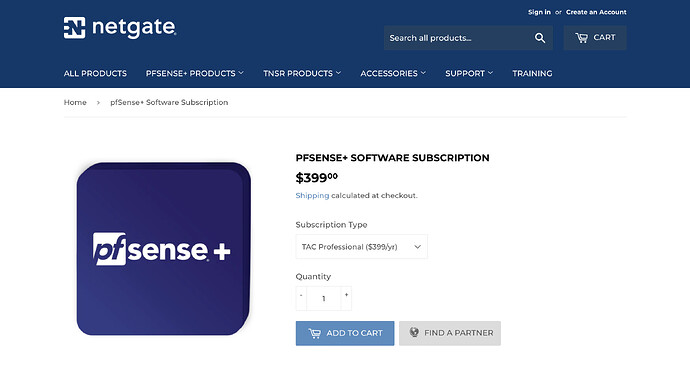Image resolution: width=690 pixels, height=373 pixels.
Task: Click the cart icon in header
Action: click(581, 38)
